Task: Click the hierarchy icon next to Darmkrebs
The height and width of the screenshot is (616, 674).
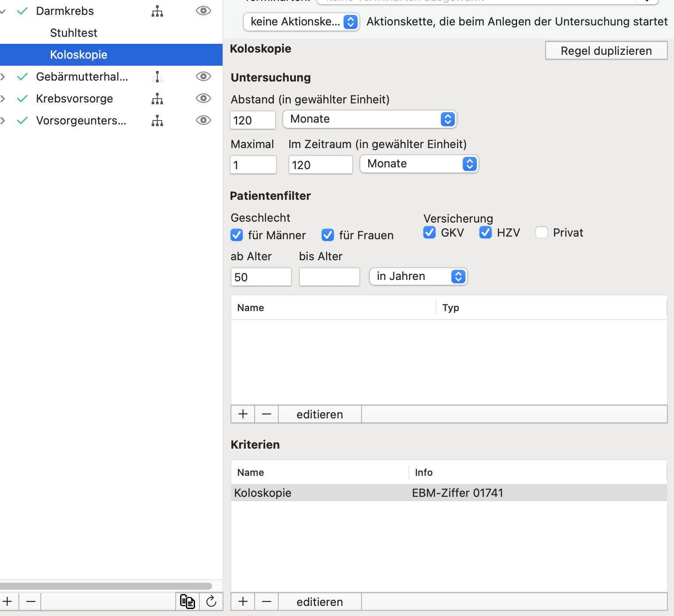Action: click(x=157, y=11)
